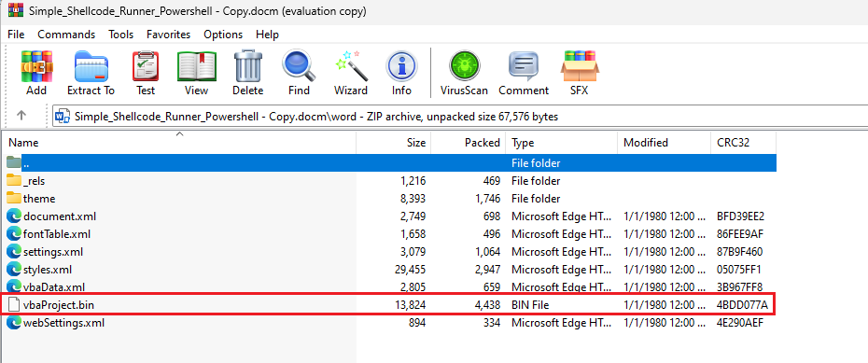Click the Extract To toolbar icon

coord(91,66)
